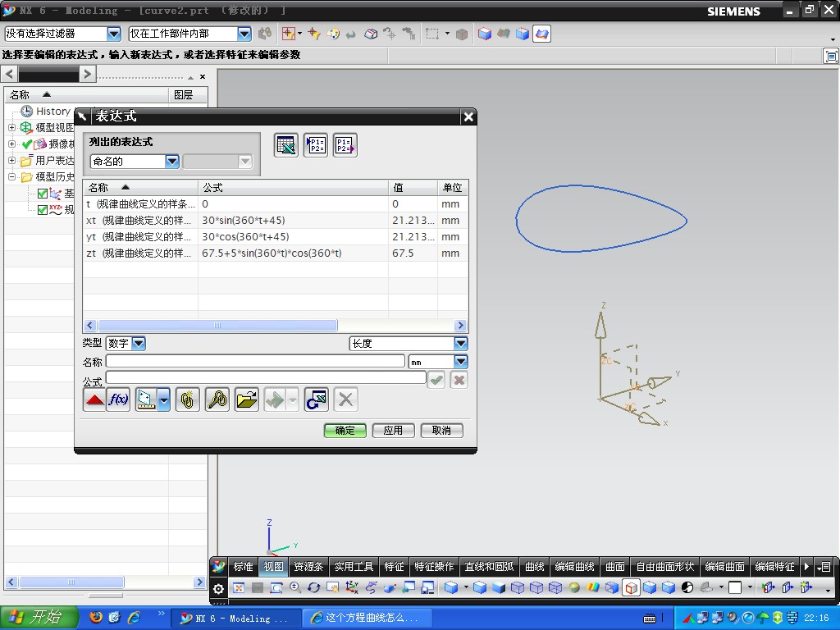Toggle checkbox of datum coordinate feature
Image resolution: width=840 pixels, height=630 pixels.
click(x=43, y=194)
